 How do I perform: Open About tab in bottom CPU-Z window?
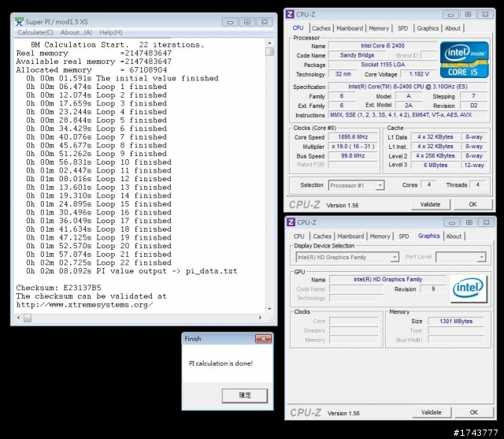point(454,236)
